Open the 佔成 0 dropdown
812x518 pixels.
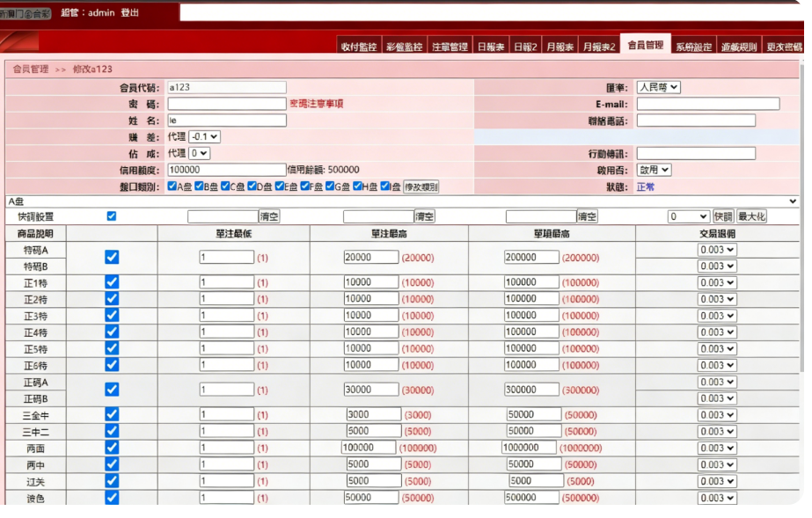pos(199,154)
